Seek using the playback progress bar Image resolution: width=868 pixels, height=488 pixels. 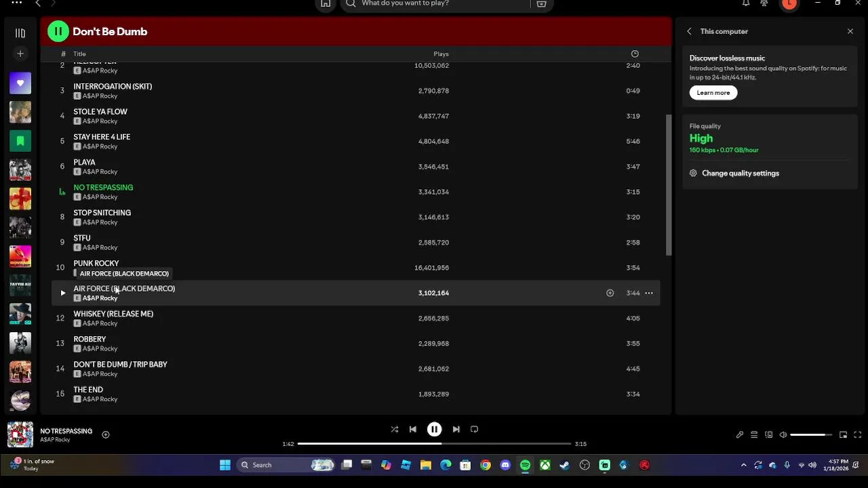434,444
